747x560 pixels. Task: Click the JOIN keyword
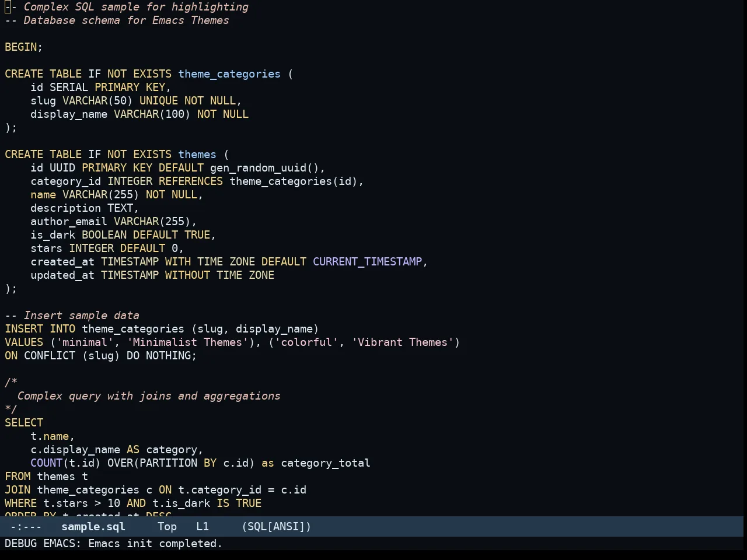[18, 490]
